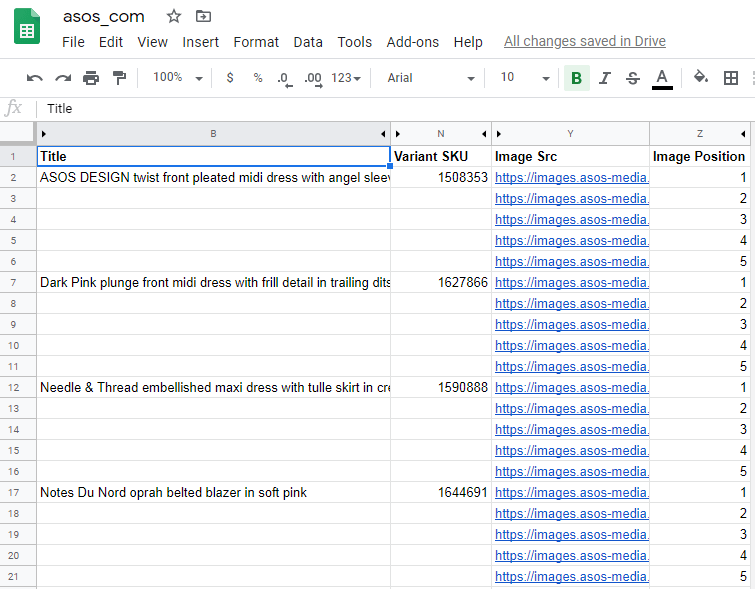Expand hidden columns left of column B
This screenshot has height=589, width=755.
[44, 134]
